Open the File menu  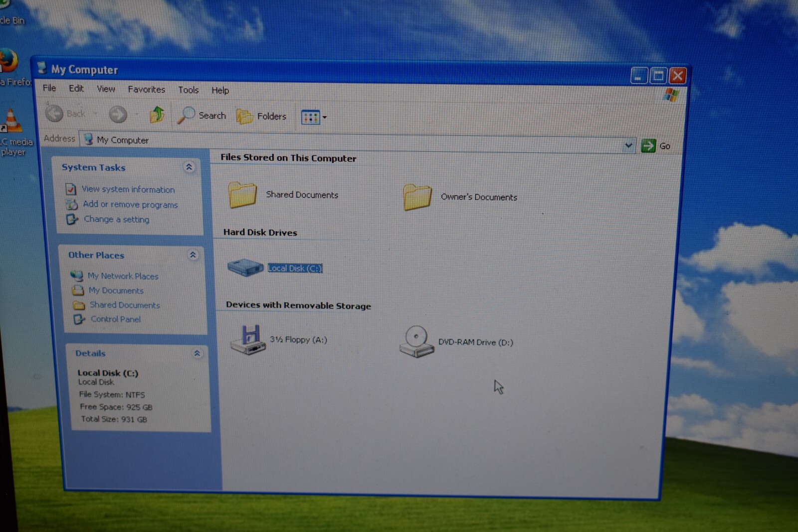49,88
